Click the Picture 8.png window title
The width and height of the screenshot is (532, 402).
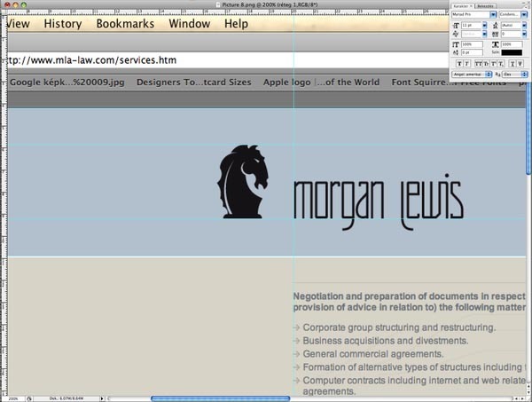click(x=270, y=4)
